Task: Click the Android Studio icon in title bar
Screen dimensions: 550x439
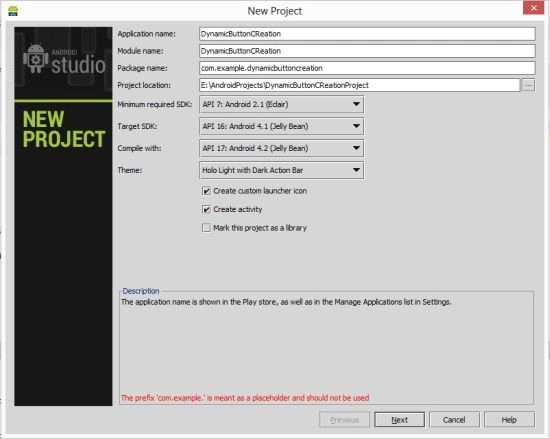Action: pos(13,11)
